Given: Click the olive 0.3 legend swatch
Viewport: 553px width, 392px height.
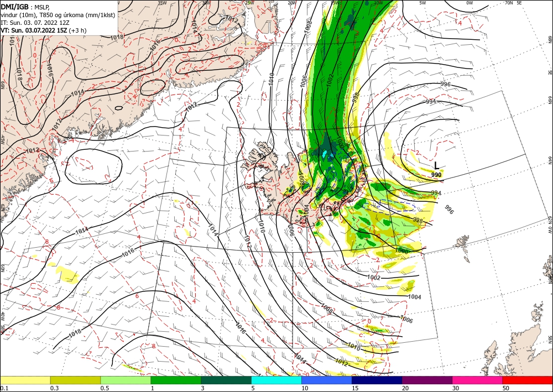Looking at the screenshot, I should (x=75, y=380).
